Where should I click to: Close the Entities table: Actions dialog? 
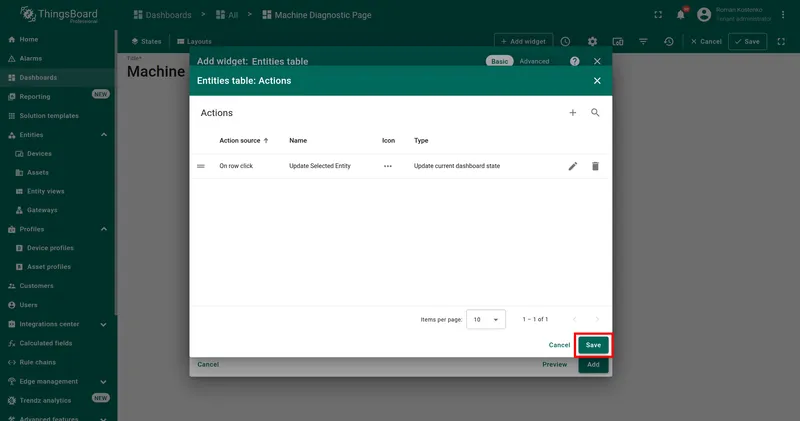click(x=597, y=81)
